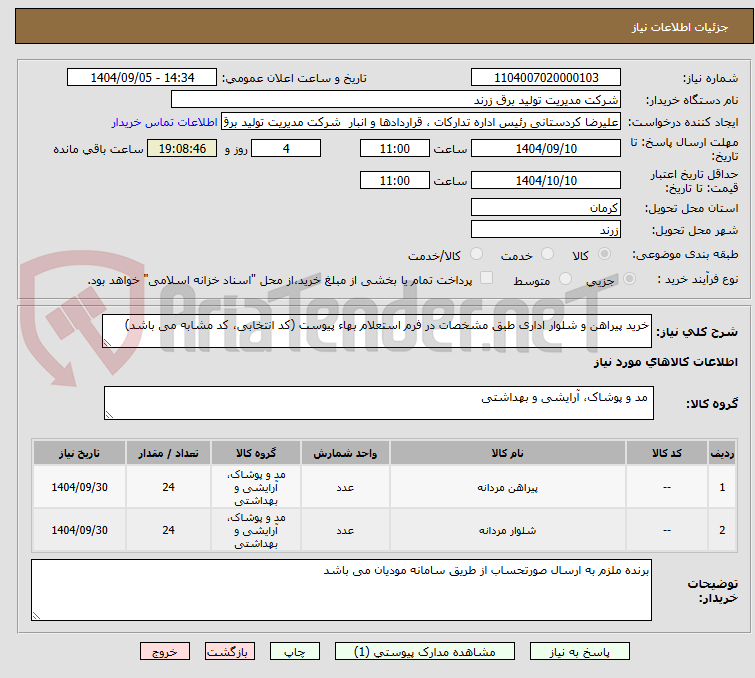The image size is (755, 678).
Task: Click unit 'عدد' in the 'پیراهن مردانه' row
Action: coord(345,487)
